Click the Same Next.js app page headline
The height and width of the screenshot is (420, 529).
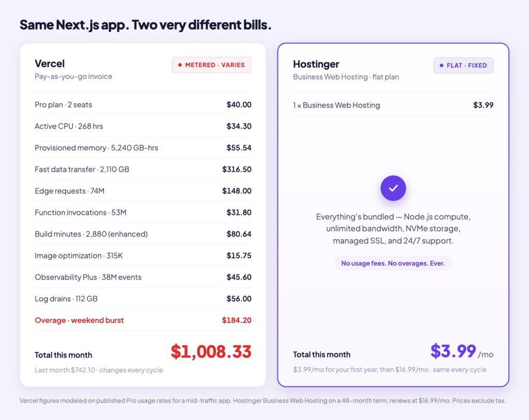coord(145,25)
